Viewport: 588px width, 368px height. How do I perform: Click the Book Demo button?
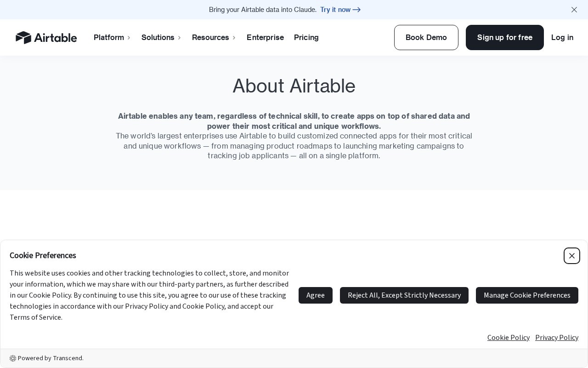(426, 38)
